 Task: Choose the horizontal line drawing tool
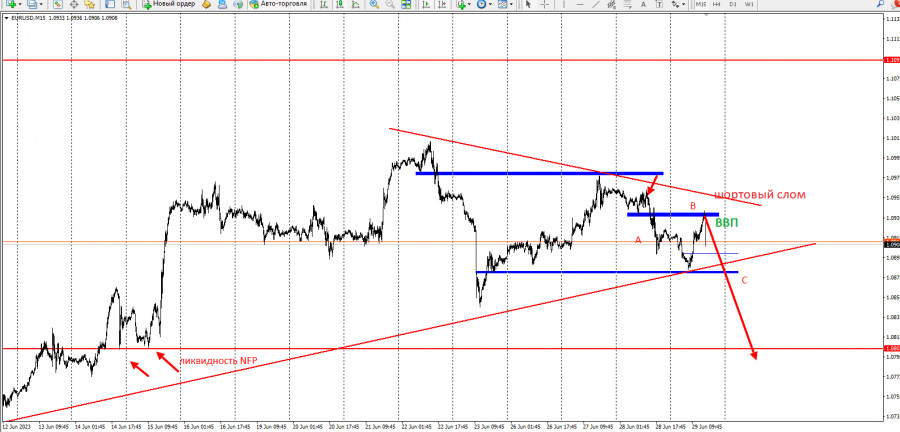tap(579, 4)
